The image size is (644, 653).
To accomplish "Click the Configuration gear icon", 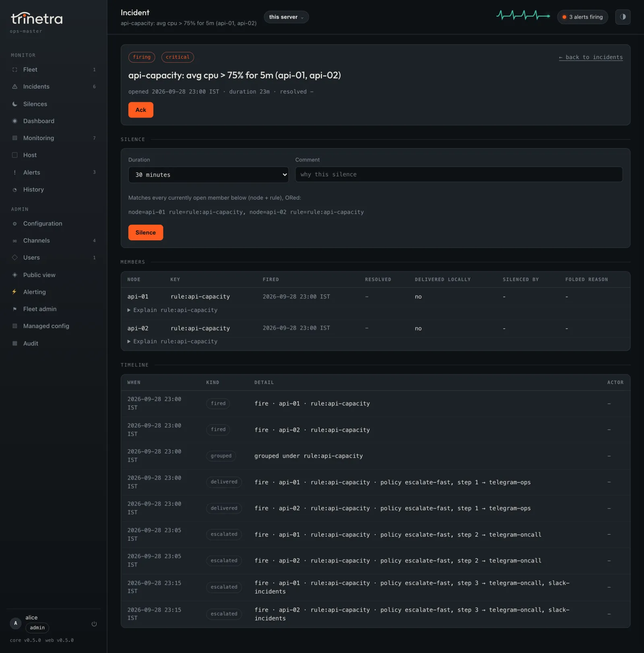I will coord(15,223).
